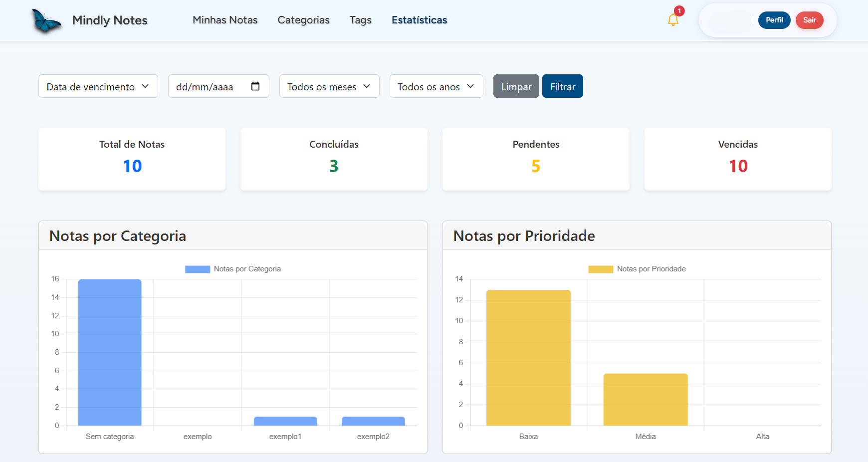Click the exemplo1 axis label
The width and height of the screenshot is (868, 462).
click(285, 437)
